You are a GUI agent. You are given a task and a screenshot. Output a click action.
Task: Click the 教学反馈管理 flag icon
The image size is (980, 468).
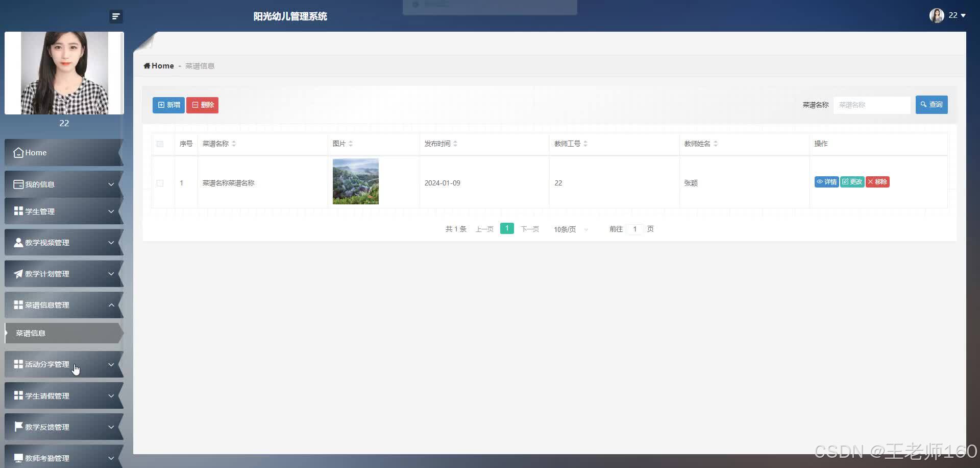coord(18,427)
